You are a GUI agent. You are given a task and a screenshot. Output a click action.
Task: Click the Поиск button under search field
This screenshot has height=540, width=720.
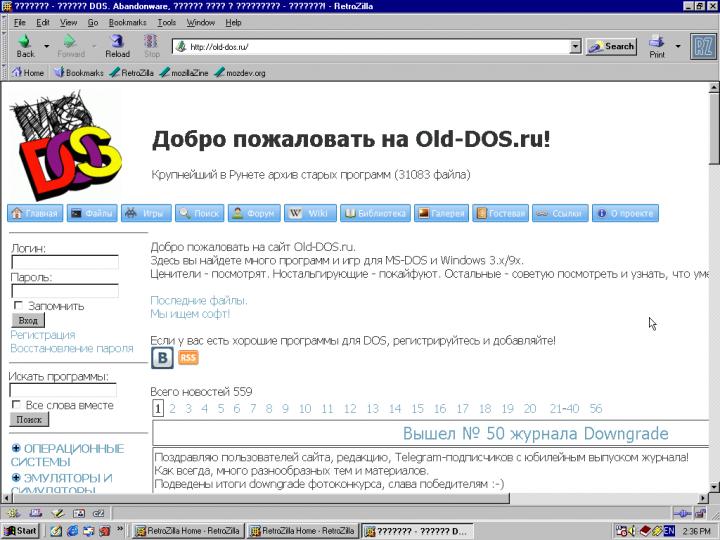(x=29, y=419)
